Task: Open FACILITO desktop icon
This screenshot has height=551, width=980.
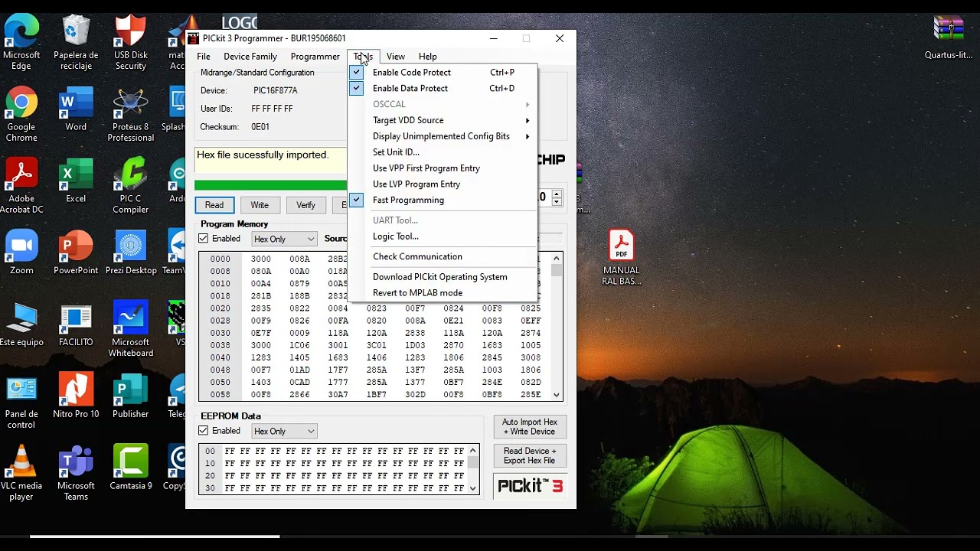Action: coord(76,325)
